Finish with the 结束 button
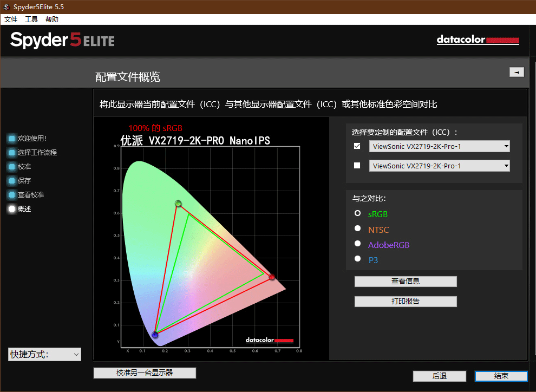The height and width of the screenshot is (392, 536). point(501,376)
